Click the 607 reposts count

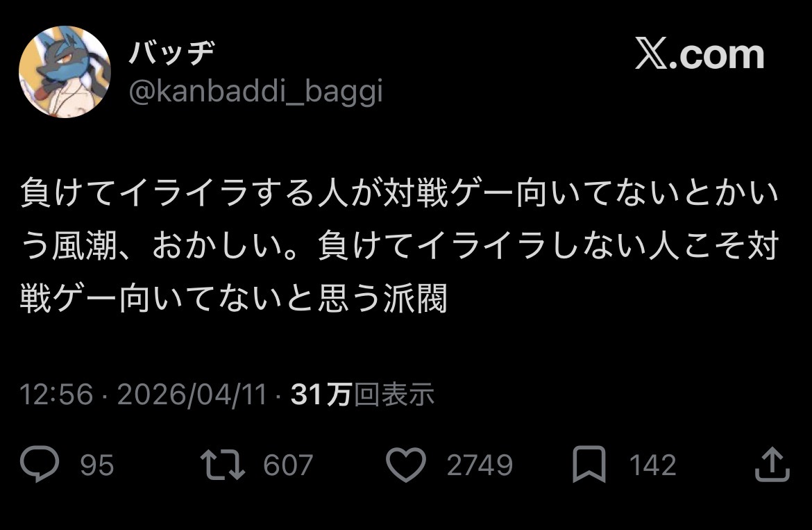tap(288, 465)
